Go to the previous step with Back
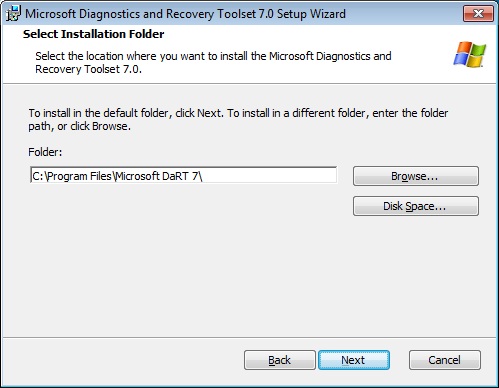This screenshot has width=499, height=388. click(x=280, y=360)
